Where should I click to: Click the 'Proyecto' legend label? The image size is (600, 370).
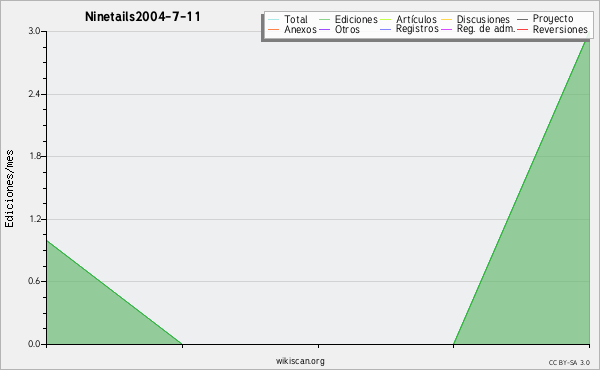click(x=553, y=18)
